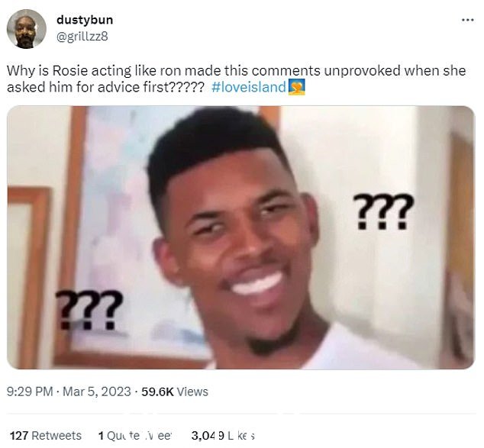Click the tweet text about Rosie
The width and height of the screenshot is (484, 448).
pyautogui.click(x=236, y=79)
